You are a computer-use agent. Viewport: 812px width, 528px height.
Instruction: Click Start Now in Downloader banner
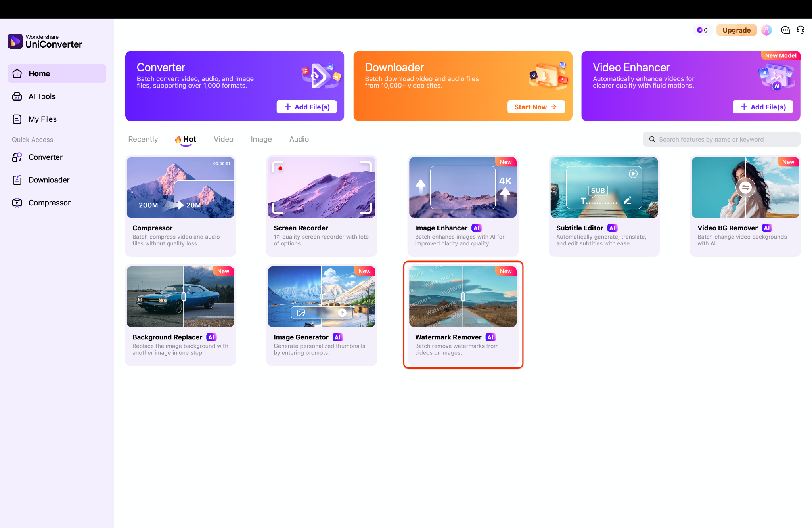click(x=536, y=107)
